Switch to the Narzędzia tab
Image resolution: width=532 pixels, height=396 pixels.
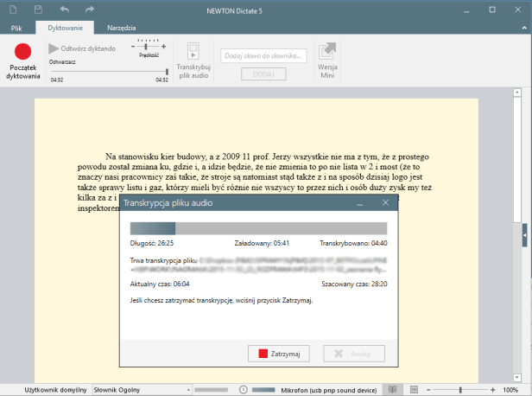[122, 28]
